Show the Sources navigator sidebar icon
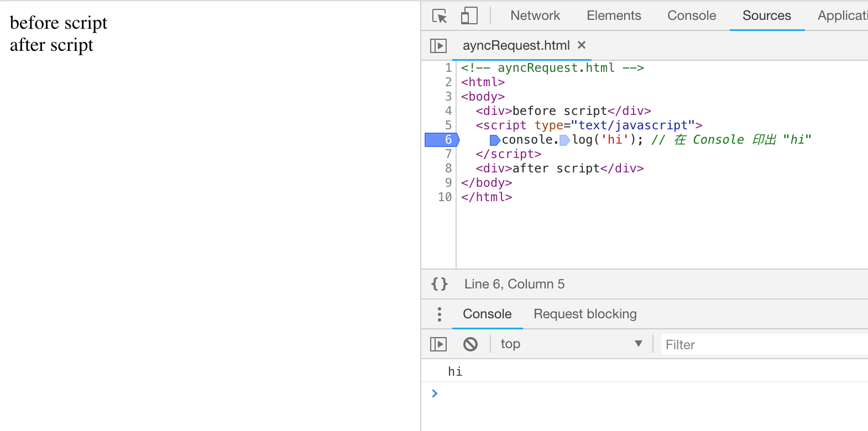The width and height of the screenshot is (868, 431). [x=438, y=45]
